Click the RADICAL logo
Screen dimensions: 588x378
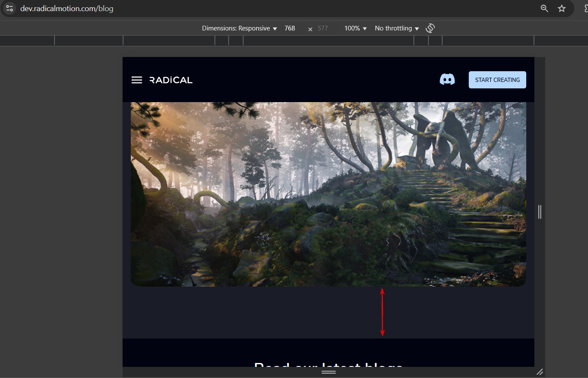pos(171,80)
